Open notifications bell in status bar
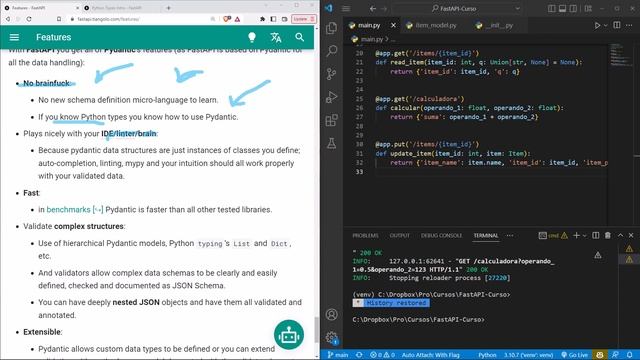The image size is (640, 360). point(630,355)
